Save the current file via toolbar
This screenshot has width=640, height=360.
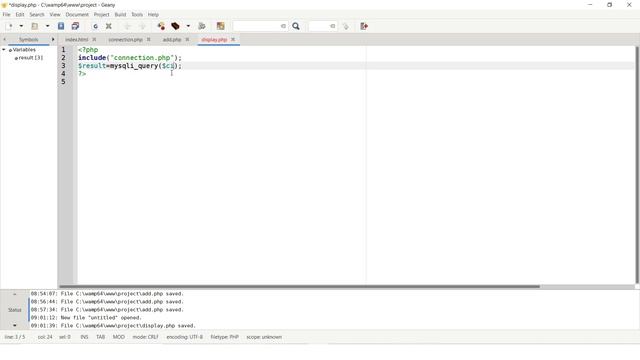pyautogui.click(x=61, y=26)
